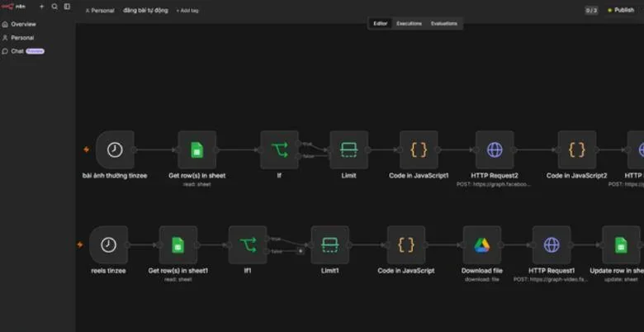644x332 pixels.
Task: Click the Personal breadcrumb in the header
Action: pyautogui.click(x=100, y=11)
